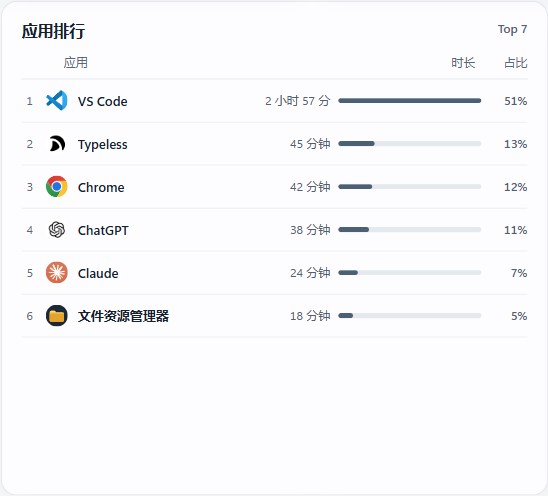Click the Claude app icon
The image size is (548, 496).
57,273
